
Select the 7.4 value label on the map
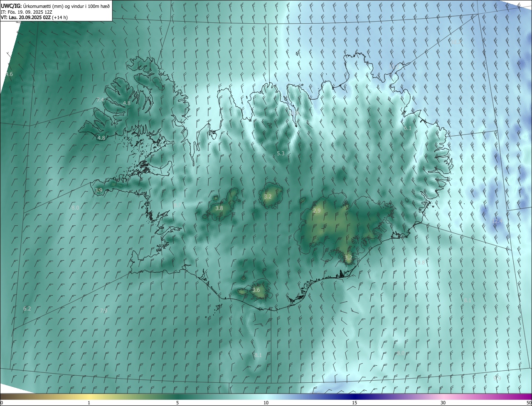[100, 100]
